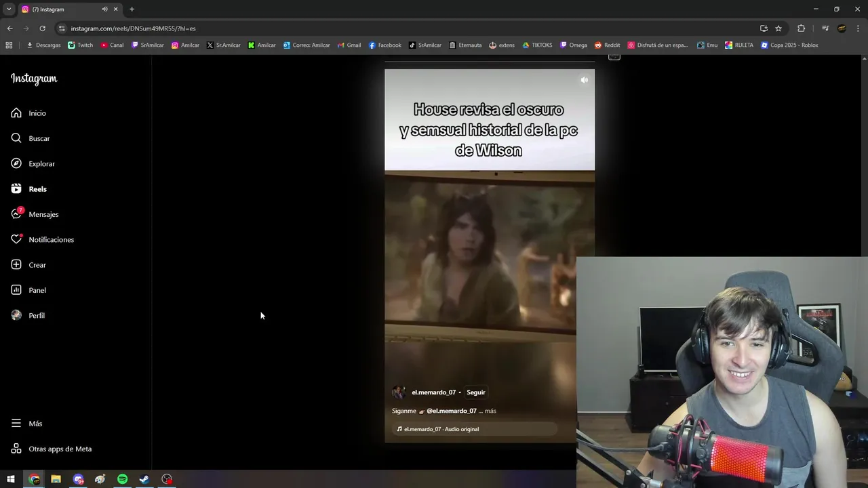Open the TIKTOKS bookmark

pyautogui.click(x=537, y=45)
